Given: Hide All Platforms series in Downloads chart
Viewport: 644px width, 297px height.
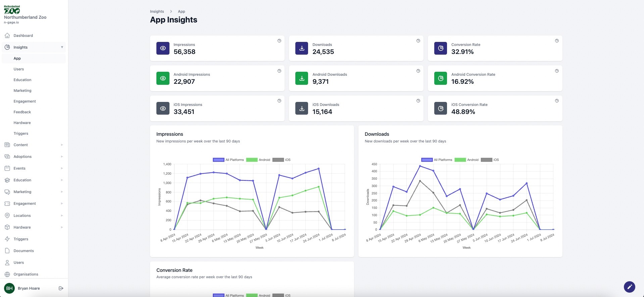Looking at the screenshot, I should 437,160.
